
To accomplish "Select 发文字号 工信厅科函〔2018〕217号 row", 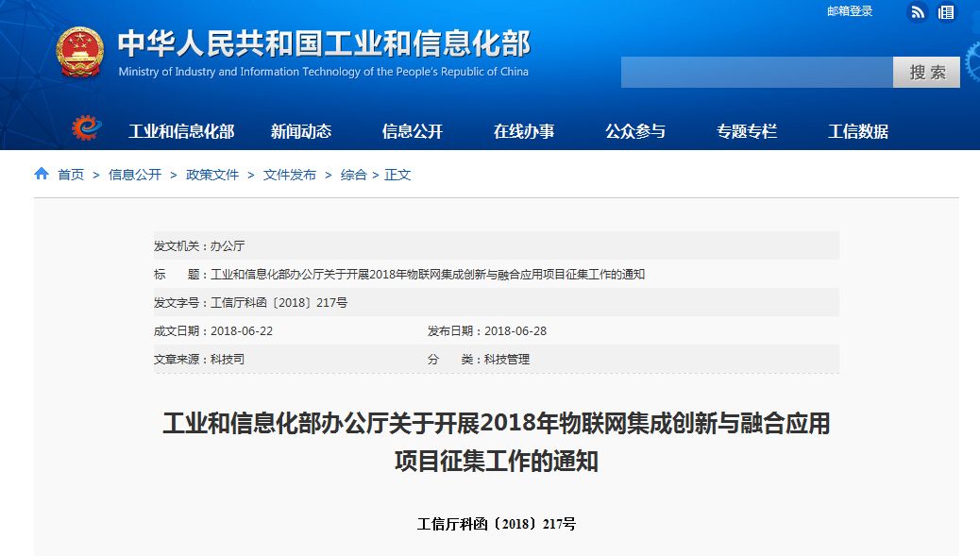I will (x=250, y=302).
